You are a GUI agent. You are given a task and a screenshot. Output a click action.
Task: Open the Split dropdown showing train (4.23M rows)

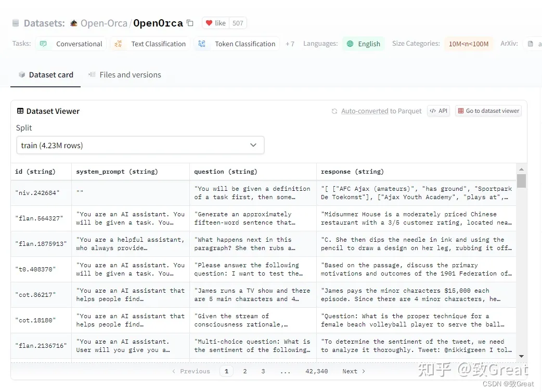point(140,145)
